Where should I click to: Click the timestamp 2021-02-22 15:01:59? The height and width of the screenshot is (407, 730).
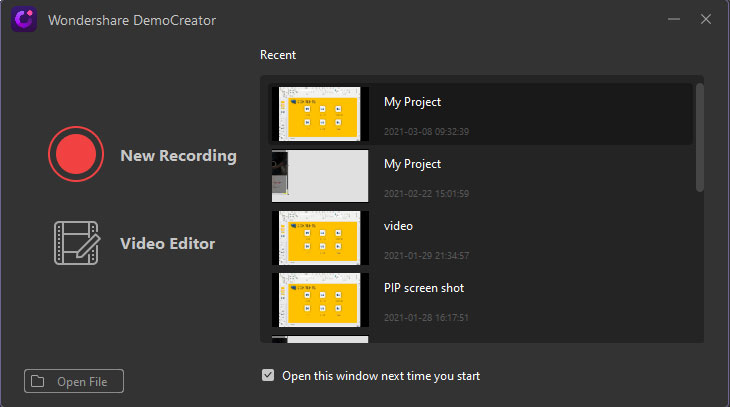426,194
